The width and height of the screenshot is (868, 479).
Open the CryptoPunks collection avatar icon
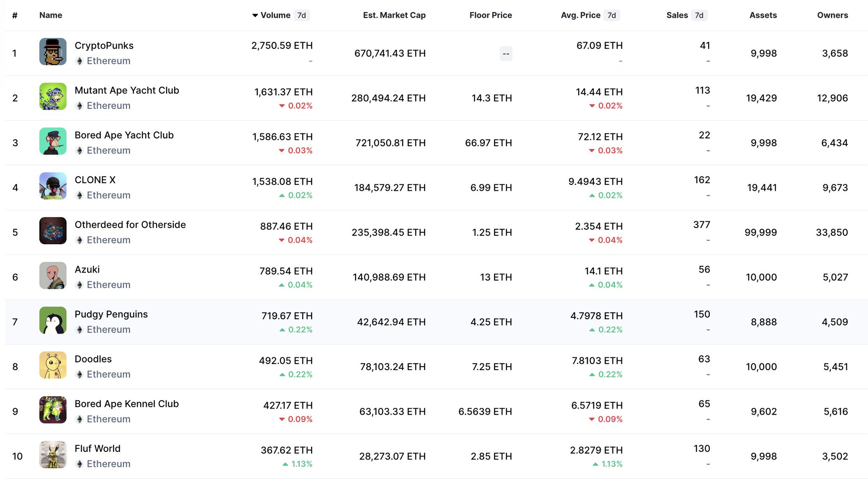pos(53,52)
